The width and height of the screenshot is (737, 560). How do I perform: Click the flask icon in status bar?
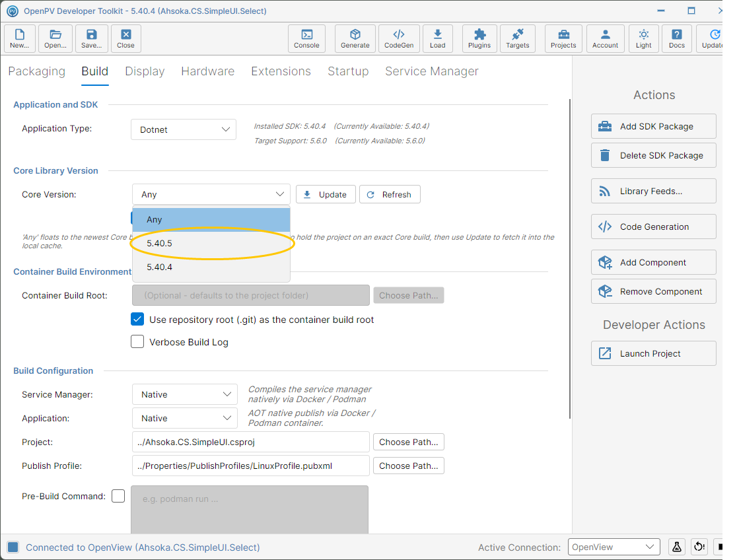[x=676, y=547]
